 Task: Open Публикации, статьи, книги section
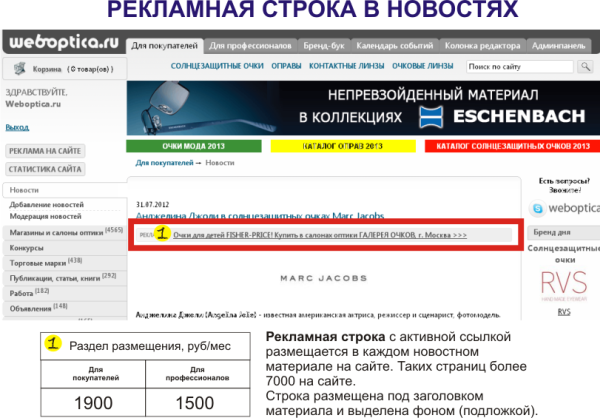[65, 278]
